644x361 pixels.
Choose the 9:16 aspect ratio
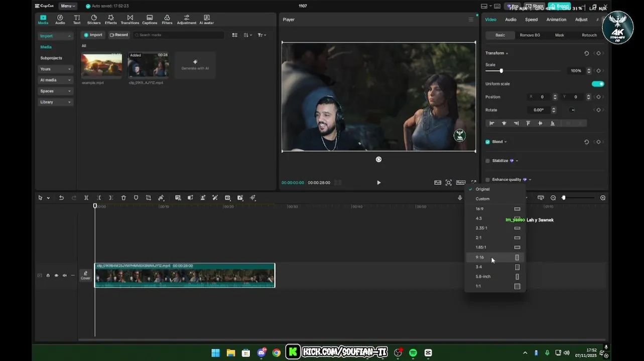tap(495, 257)
